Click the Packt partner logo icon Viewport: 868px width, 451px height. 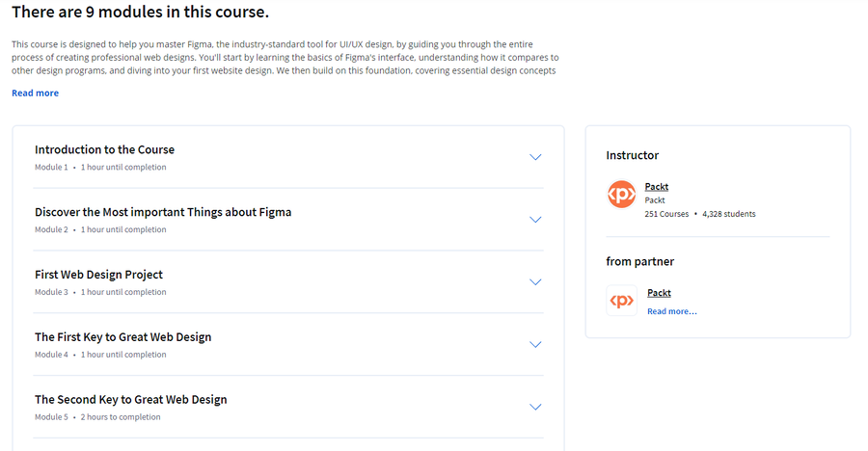(622, 301)
